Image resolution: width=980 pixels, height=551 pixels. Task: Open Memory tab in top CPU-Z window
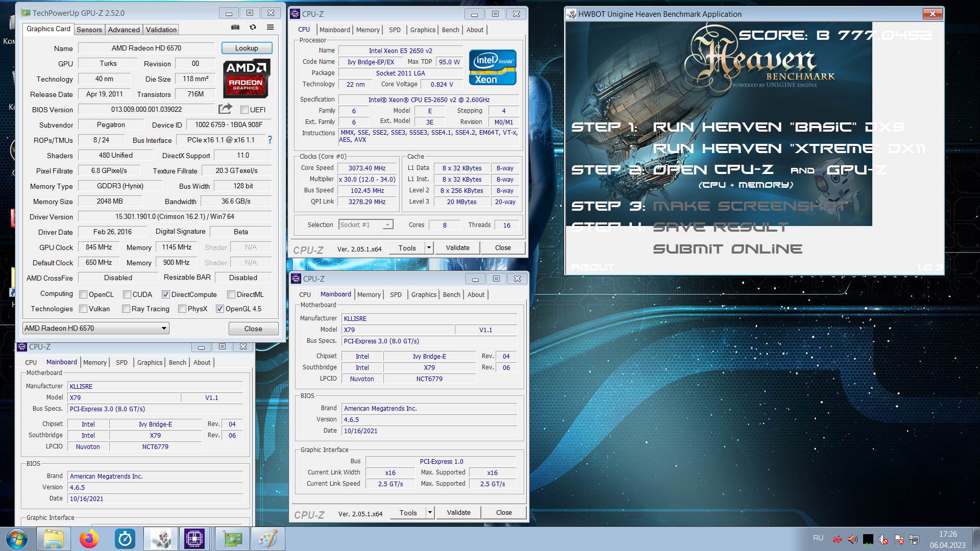[368, 30]
